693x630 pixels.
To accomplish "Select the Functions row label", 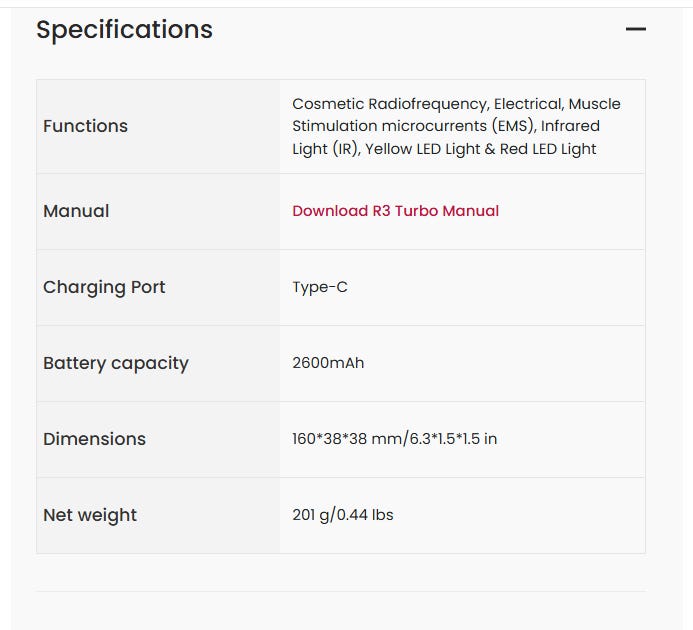I will [85, 126].
